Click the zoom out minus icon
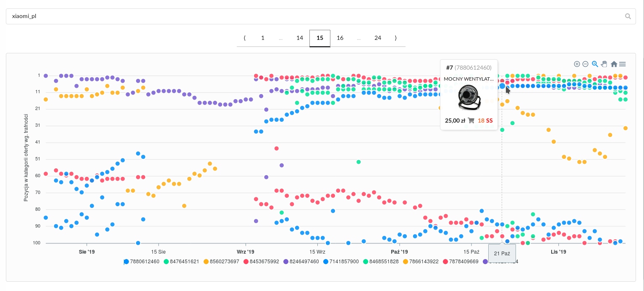This screenshot has width=644, height=291. point(585,64)
